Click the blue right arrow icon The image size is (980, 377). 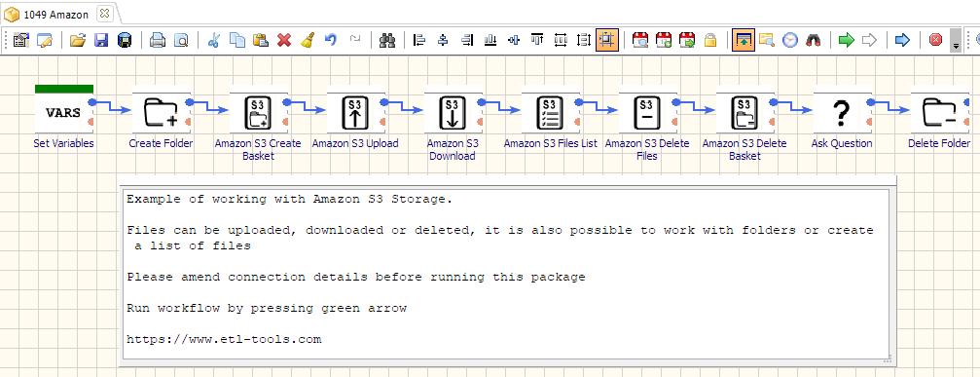[x=902, y=41]
